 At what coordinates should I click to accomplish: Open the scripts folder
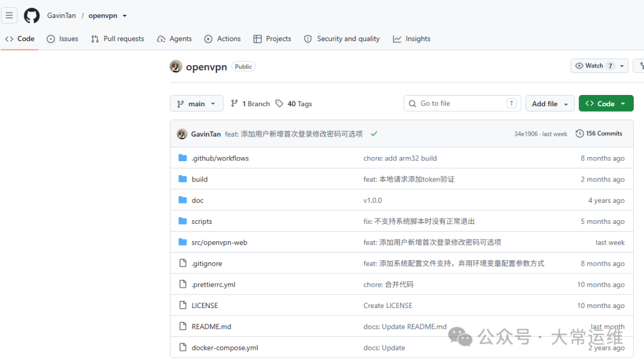click(x=202, y=221)
